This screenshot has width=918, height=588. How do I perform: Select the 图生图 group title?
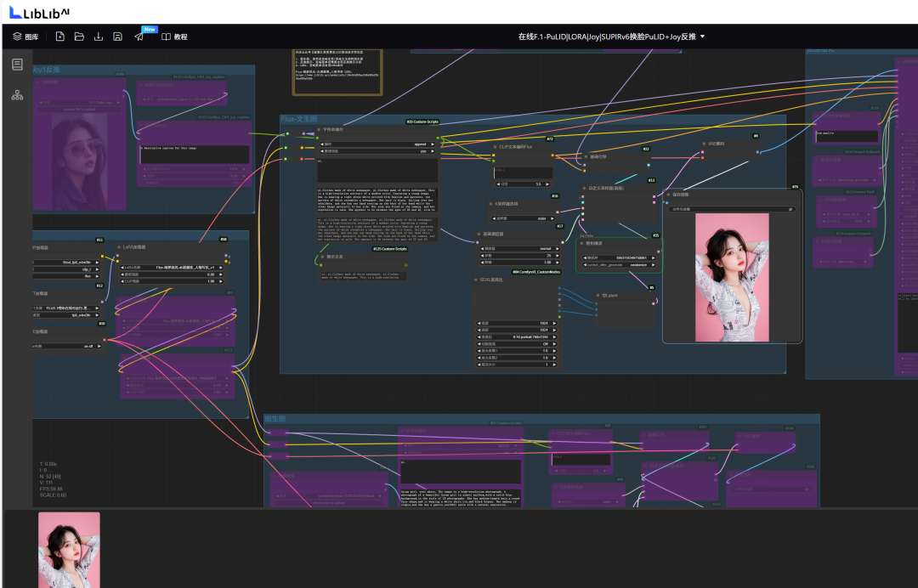click(275, 418)
